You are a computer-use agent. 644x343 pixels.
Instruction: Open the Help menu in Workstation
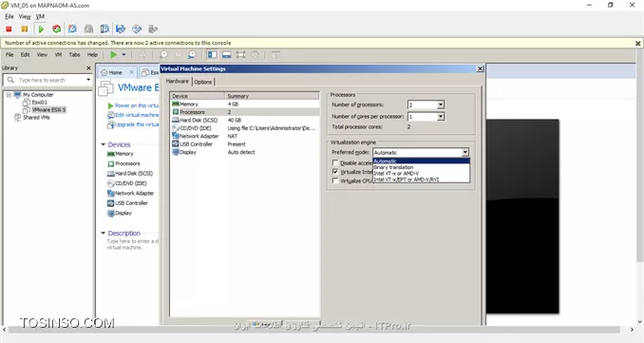click(92, 55)
